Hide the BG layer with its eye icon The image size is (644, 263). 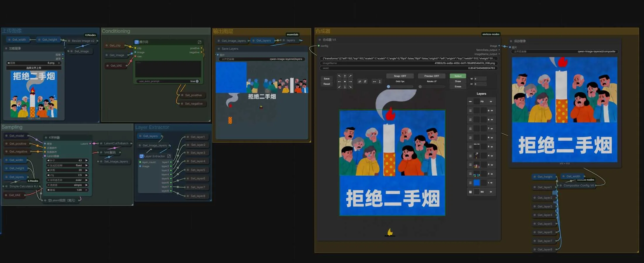pyautogui.click(x=490, y=191)
